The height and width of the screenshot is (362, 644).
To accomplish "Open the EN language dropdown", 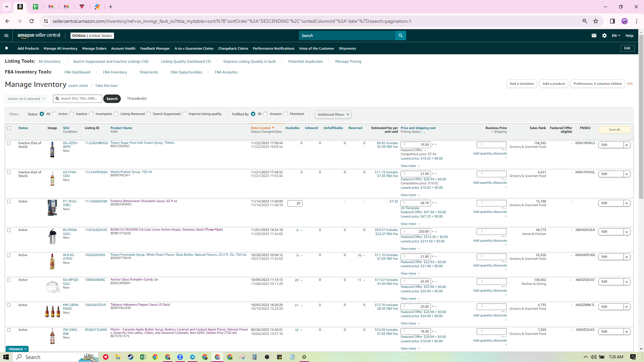I will point(616,36).
